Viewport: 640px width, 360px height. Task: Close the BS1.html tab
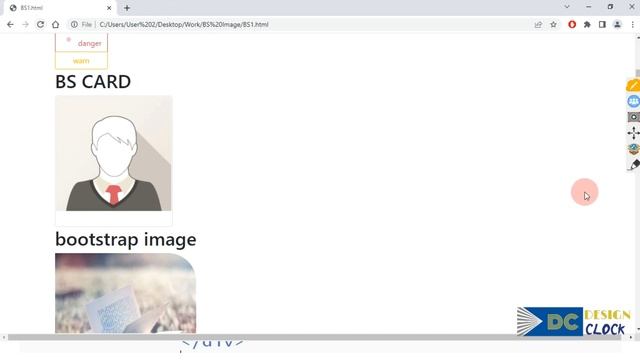[x=109, y=8]
